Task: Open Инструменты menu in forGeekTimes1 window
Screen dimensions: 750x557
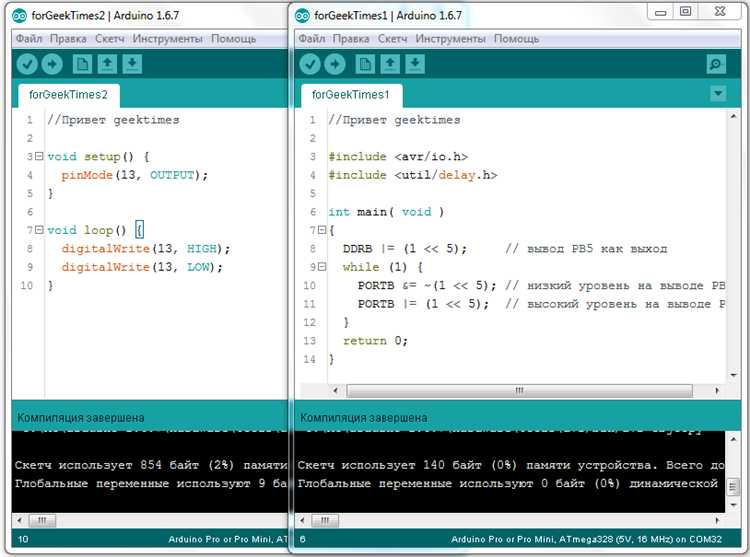Action: (x=450, y=39)
